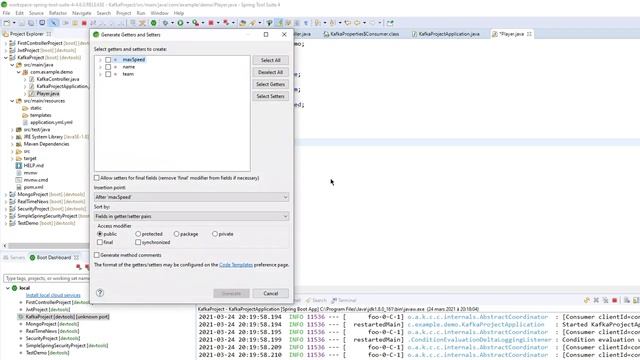Select the private access modifier
The image size is (640, 360).
pyautogui.click(x=215, y=234)
